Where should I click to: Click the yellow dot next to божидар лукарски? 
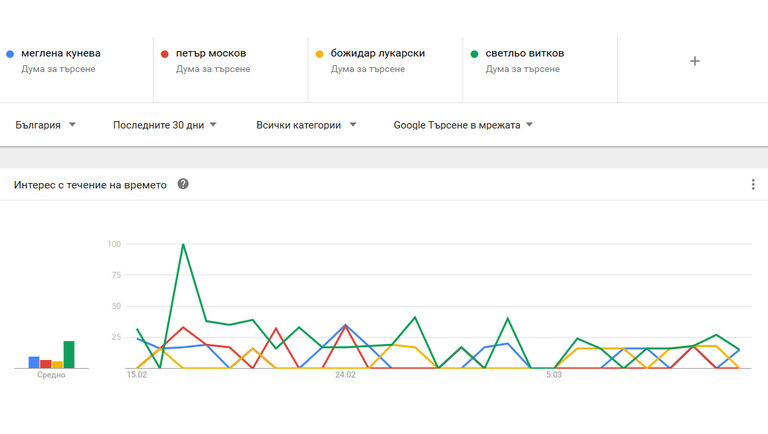(x=320, y=54)
